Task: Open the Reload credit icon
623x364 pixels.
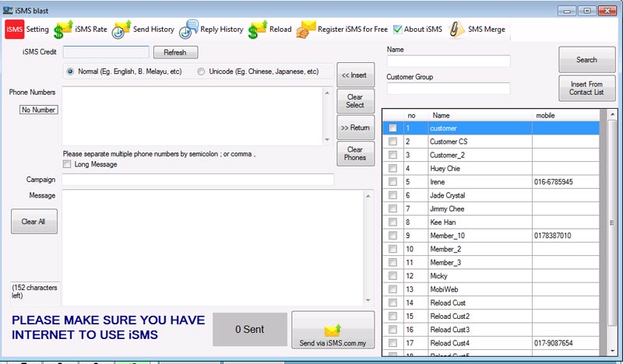Action: pyautogui.click(x=258, y=30)
